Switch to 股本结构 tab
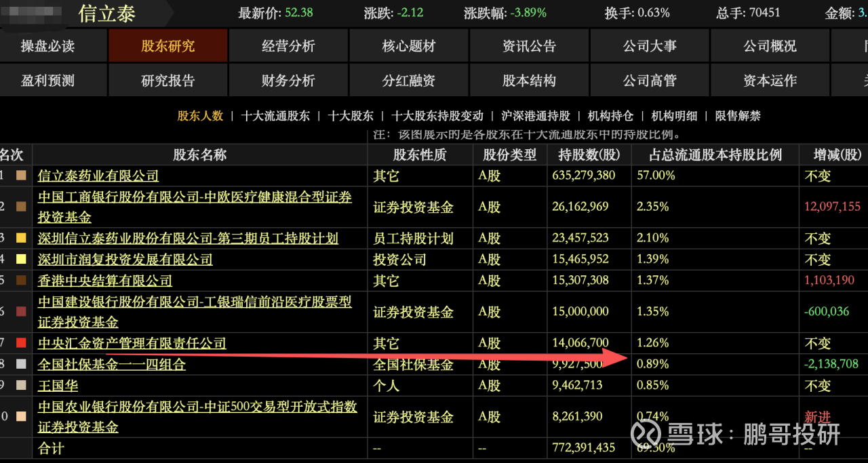 529,81
